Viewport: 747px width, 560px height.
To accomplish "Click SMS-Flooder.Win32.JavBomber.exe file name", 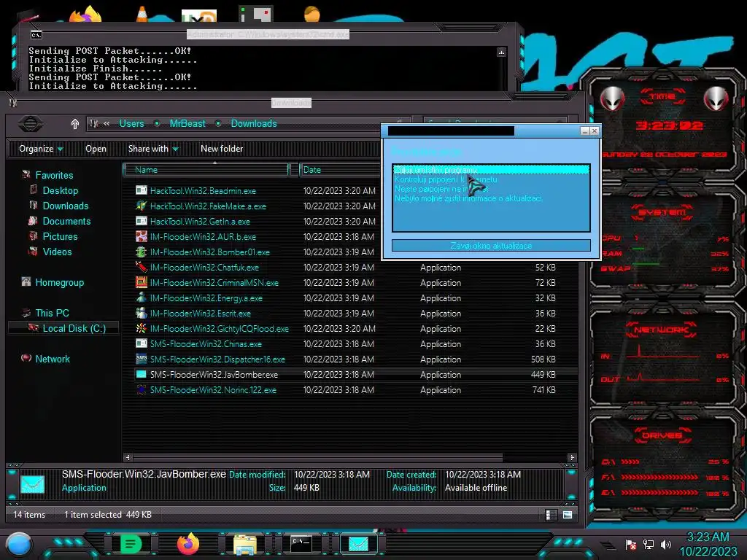I will pos(214,374).
